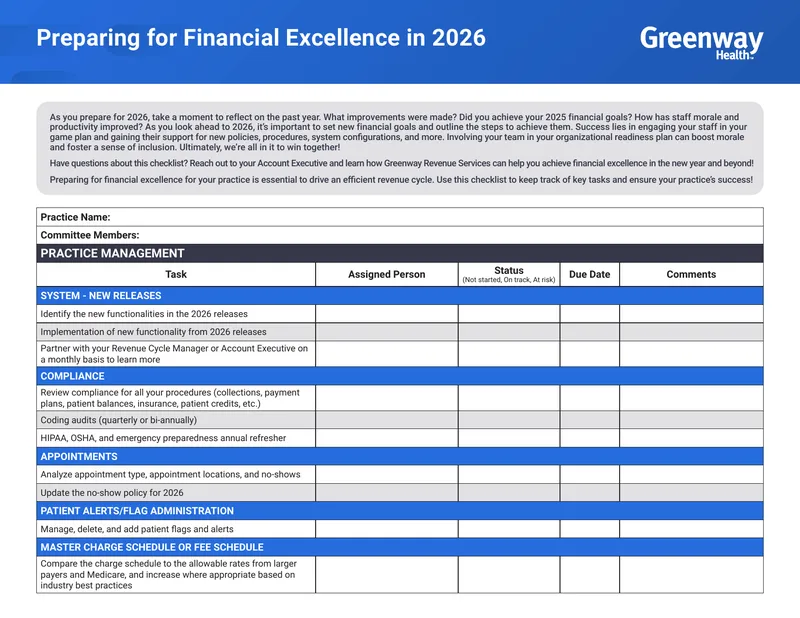800x618 pixels.
Task: Click 'Update the no-show policy for 2026'
Action: (112, 492)
